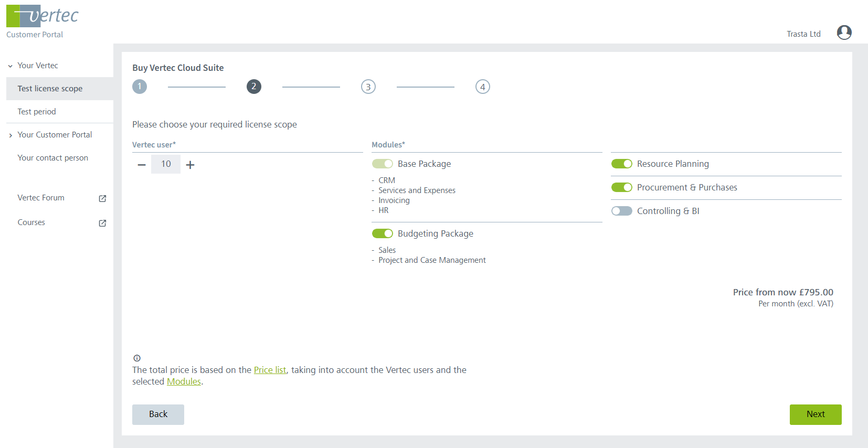Viewport: 868px width, 448px height.
Task: Turn off Procurement & Purchases module
Action: point(621,187)
